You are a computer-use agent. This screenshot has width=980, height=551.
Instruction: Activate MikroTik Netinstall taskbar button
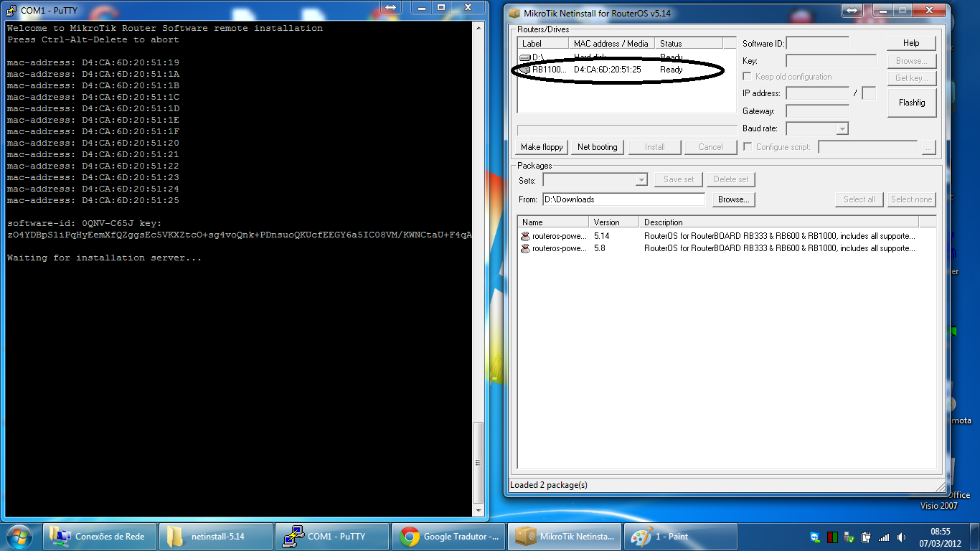tap(565, 537)
